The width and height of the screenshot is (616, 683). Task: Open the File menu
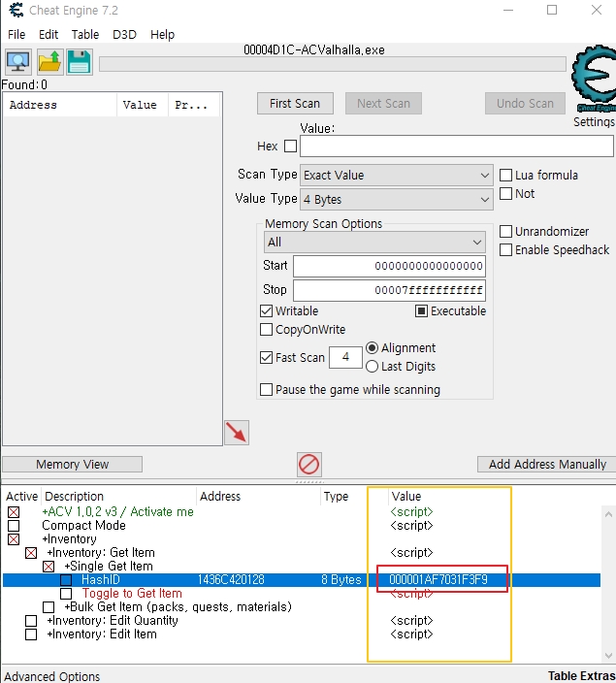click(16, 34)
